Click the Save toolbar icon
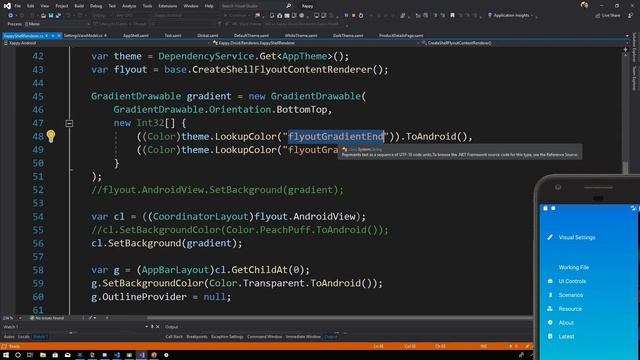 click(51, 16)
